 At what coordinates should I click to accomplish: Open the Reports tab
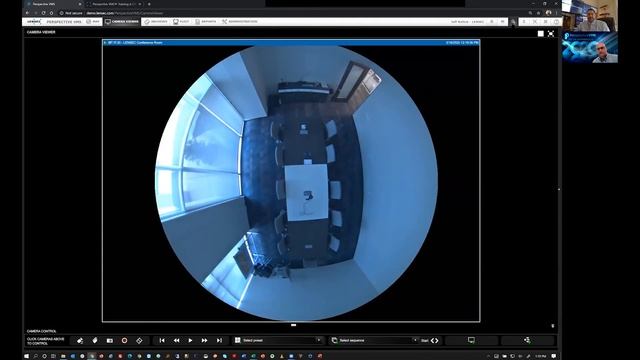[x=205, y=22]
